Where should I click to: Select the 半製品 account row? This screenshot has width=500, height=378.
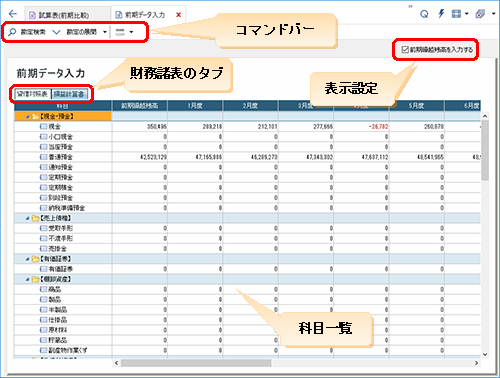247,310
